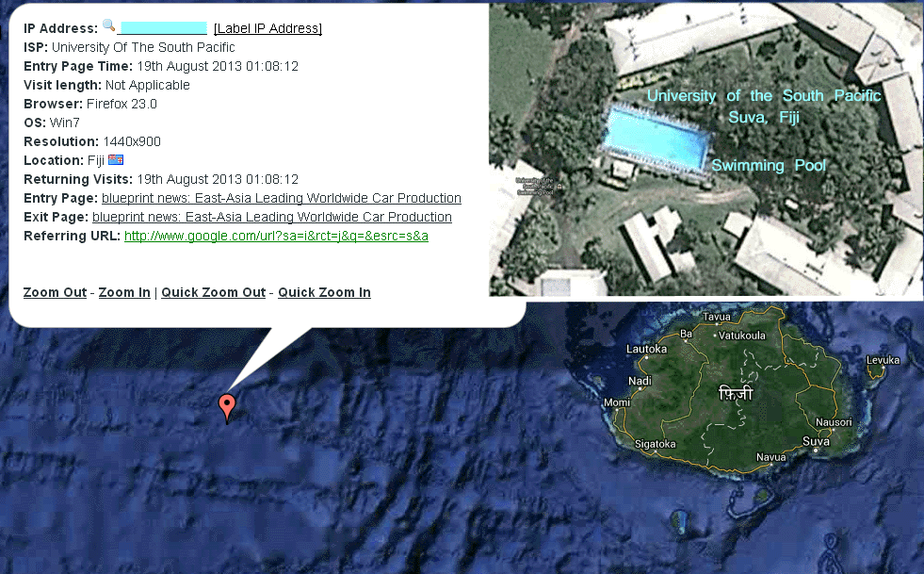924x574 pixels.
Task: Click the OS Win7 text
Action: [51, 123]
